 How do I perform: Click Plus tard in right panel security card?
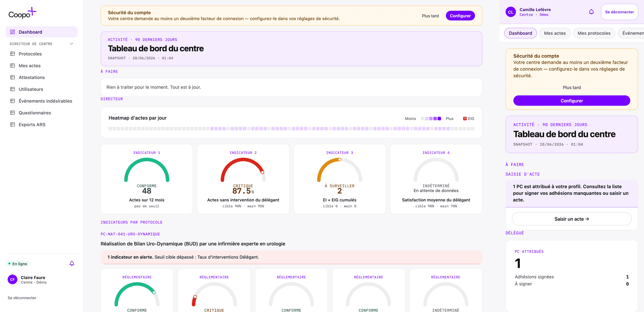tap(572, 87)
